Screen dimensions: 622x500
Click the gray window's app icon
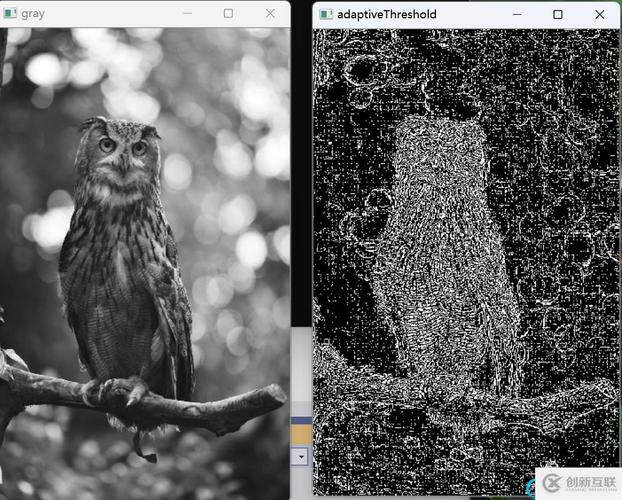click(8, 14)
